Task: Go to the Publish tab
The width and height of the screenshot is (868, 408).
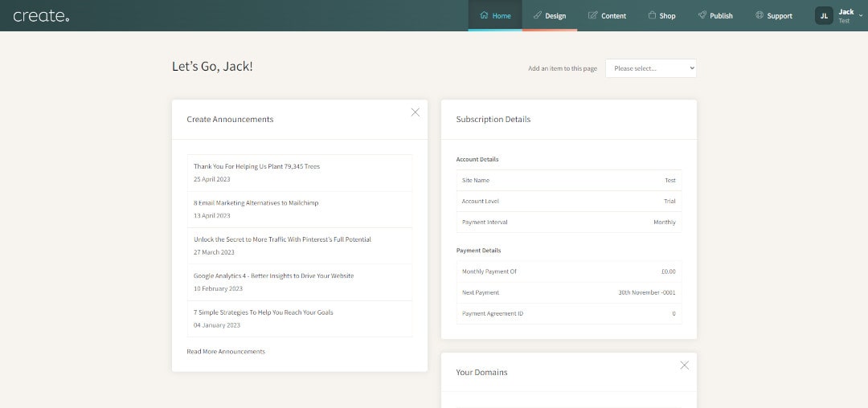Action: click(x=715, y=15)
